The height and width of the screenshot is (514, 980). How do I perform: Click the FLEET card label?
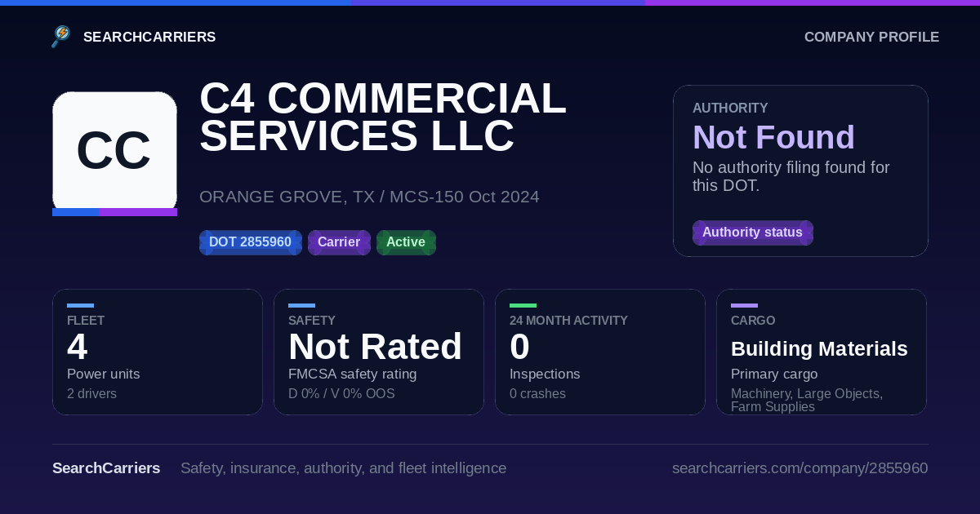tap(86, 321)
